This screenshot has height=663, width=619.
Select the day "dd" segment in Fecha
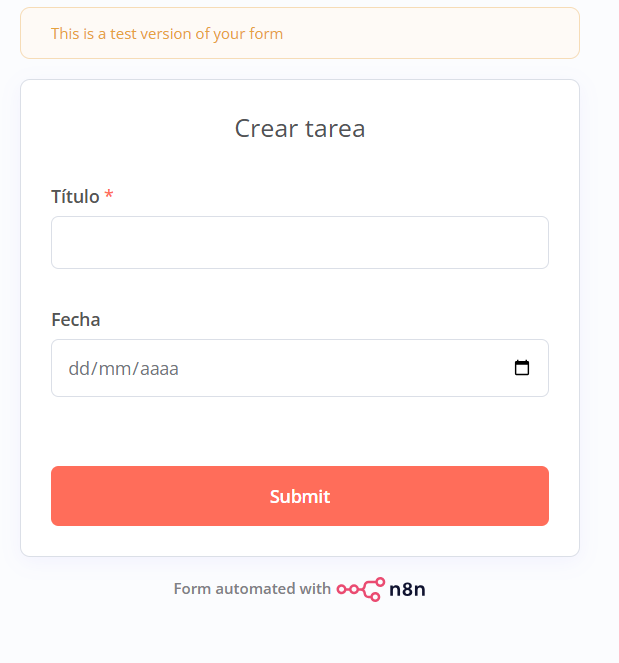(78, 369)
